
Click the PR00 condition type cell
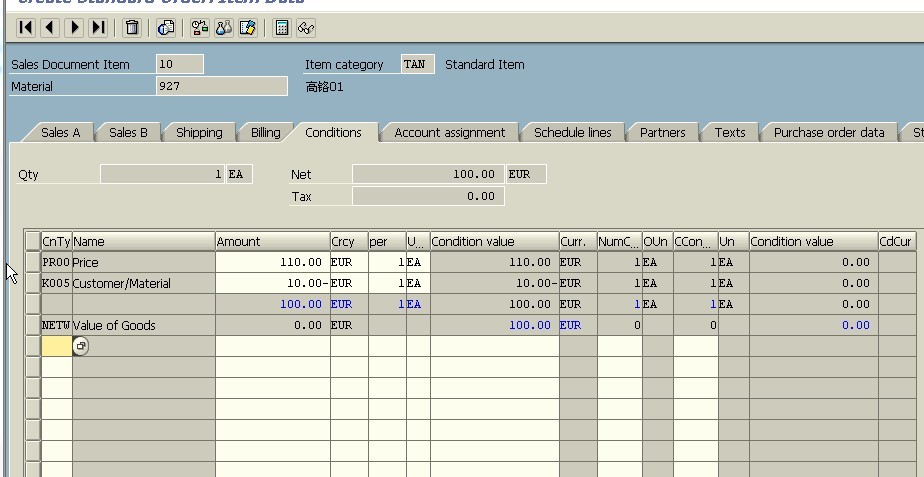coord(57,262)
